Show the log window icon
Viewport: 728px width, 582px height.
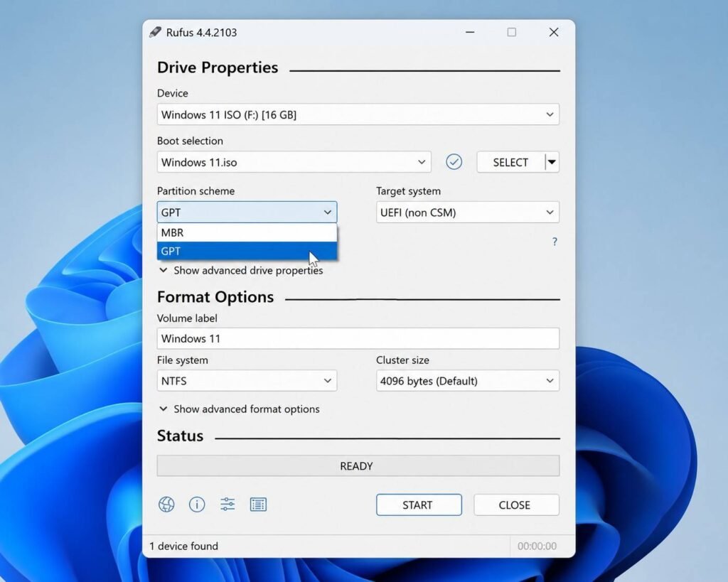point(258,505)
